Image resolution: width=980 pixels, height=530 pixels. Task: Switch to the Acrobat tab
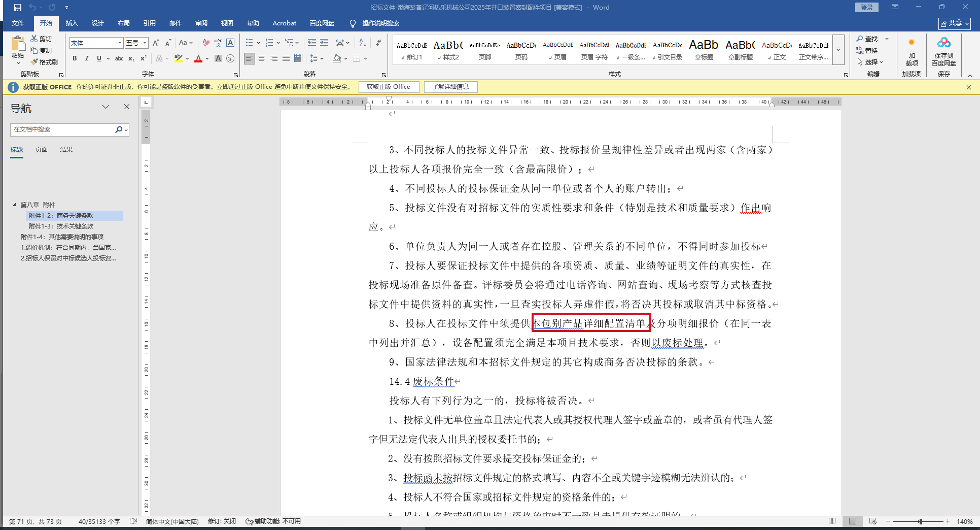(x=284, y=23)
